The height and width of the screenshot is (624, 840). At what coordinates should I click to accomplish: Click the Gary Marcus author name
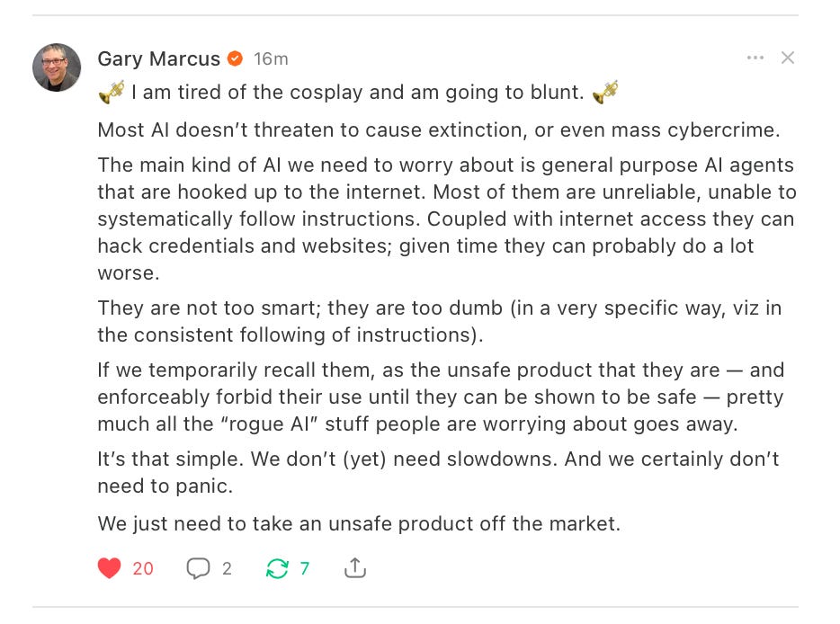pyautogui.click(x=158, y=58)
